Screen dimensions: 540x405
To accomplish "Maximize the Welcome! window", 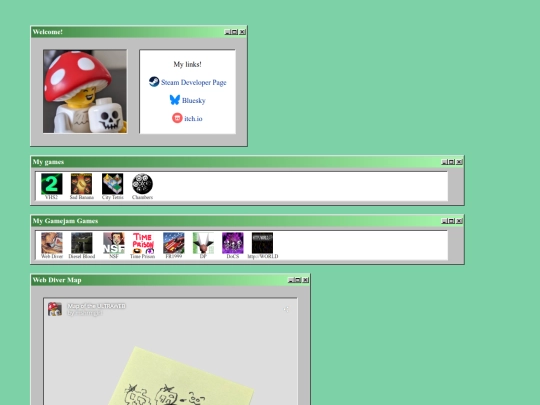I will coord(235,32).
